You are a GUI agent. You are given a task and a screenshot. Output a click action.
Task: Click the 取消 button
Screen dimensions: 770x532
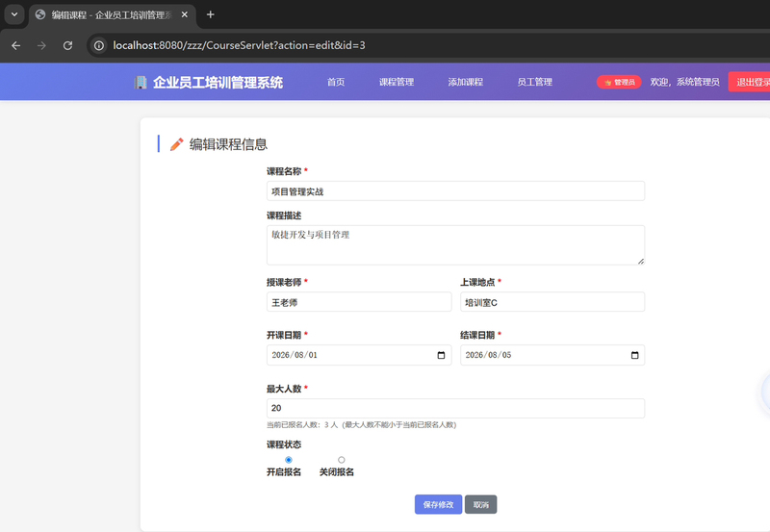pyautogui.click(x=480, y=504)
